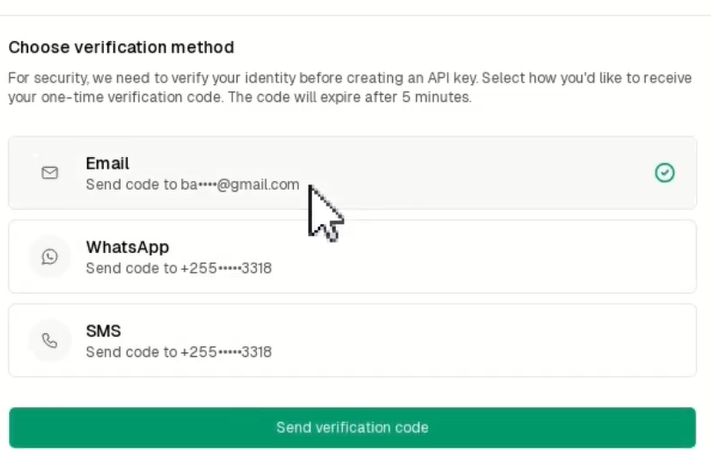Click the masked phone number under WhatsApp
711x454 pixels.
coord(225,268)
